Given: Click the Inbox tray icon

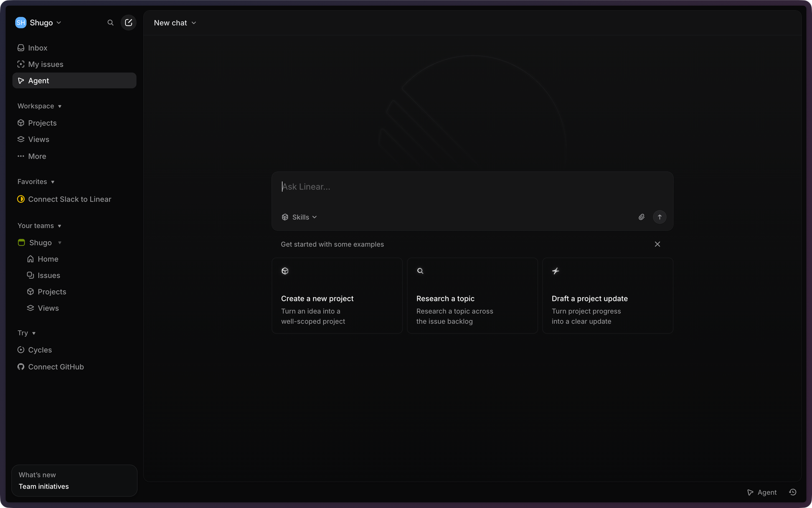Looking at the screenshot, I should [21, 48].
